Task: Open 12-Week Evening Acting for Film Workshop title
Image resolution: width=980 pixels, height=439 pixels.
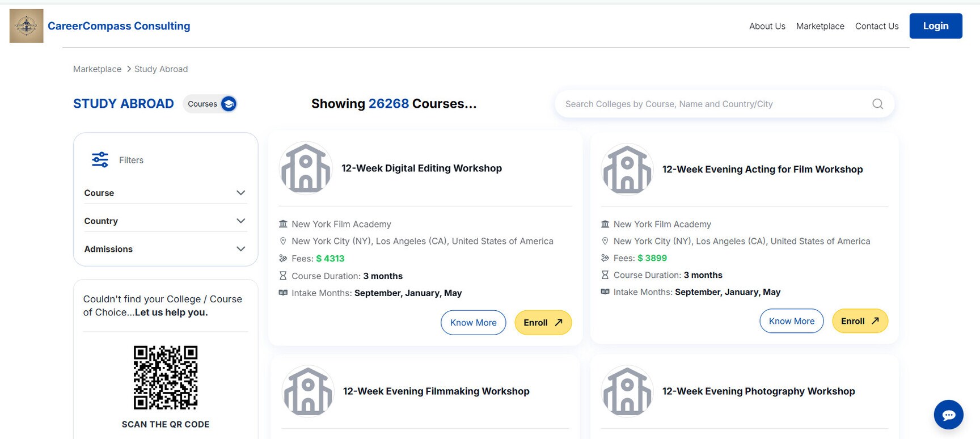Action: [x=762, y=170]
